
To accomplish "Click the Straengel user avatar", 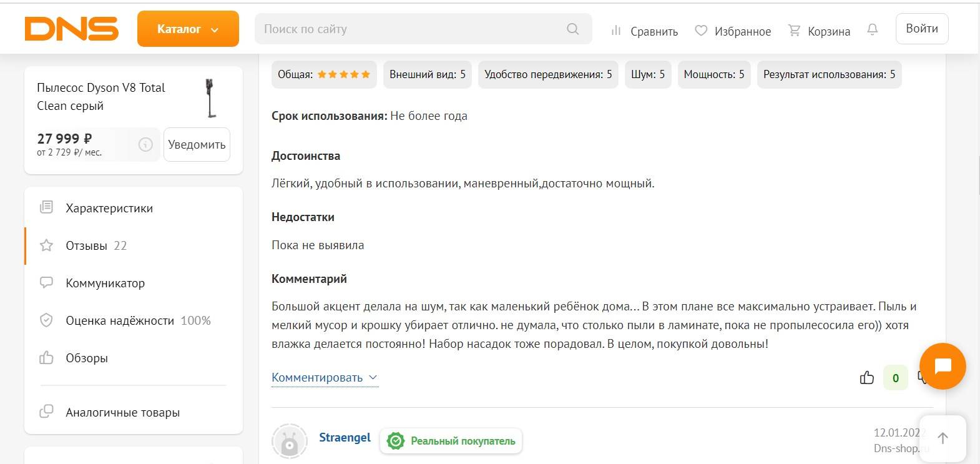I will [x=289, y=441].
